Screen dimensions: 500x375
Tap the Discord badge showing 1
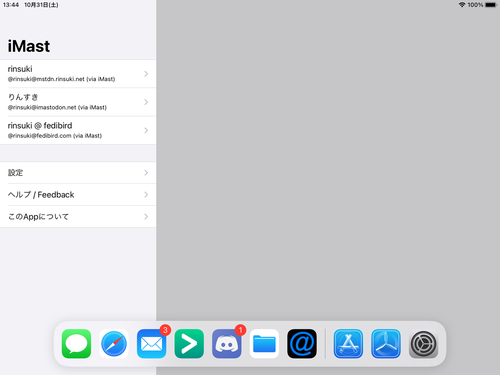240,330
